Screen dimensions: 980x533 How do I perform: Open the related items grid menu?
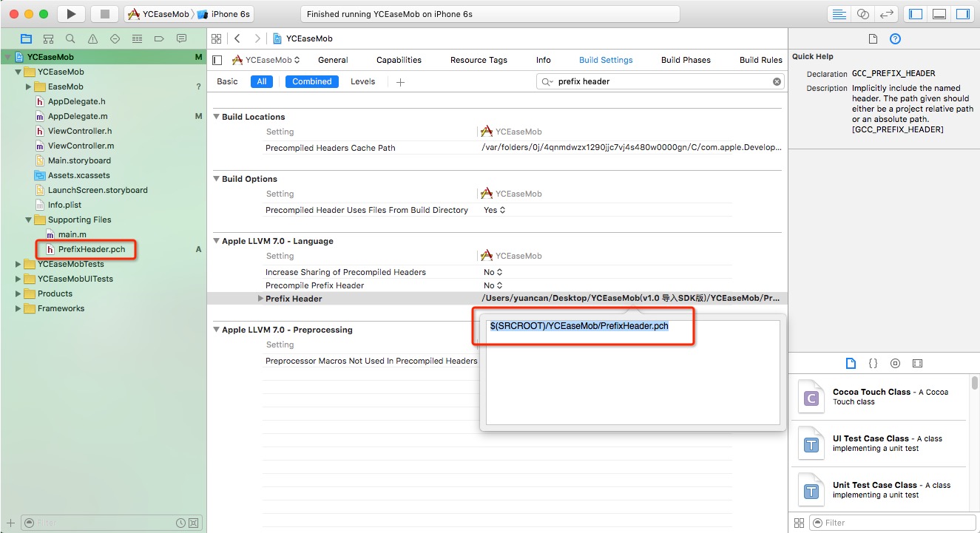217,38
